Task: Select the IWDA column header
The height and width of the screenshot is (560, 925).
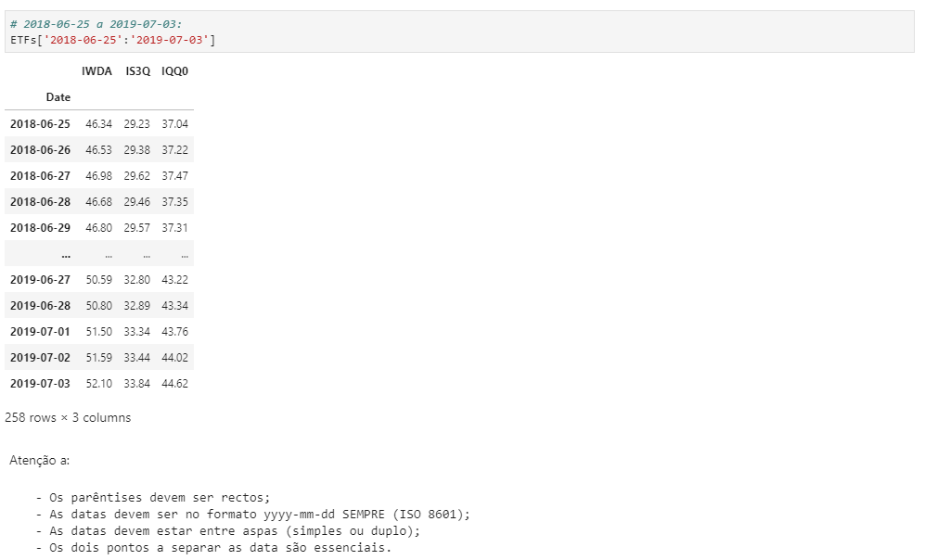Action: [x=95, y=70]
